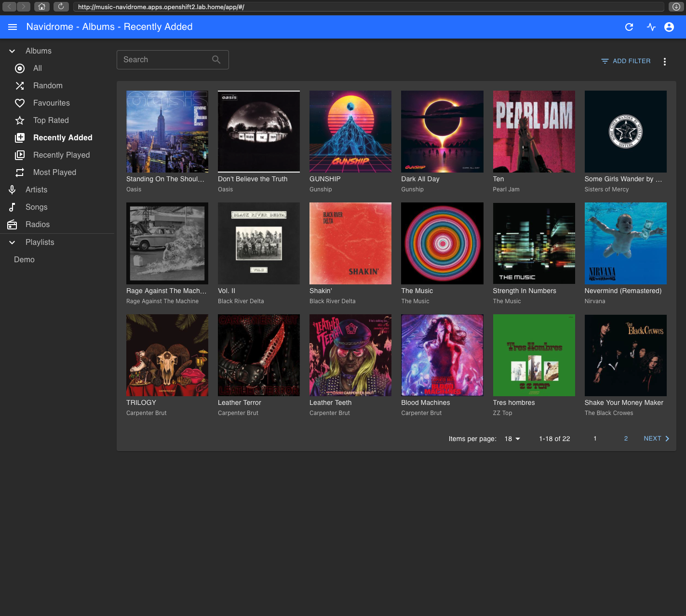Select All albums menu item
This screenshot has height=616, width=686.
pyautogui.click(x=57, y=68)
